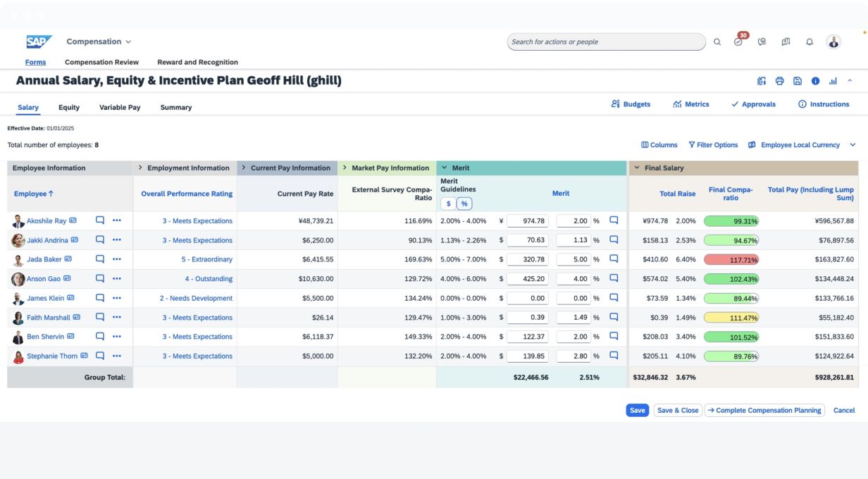Click the Complete Compensation Planning button
The width and height of the screenshot is (868, 479).
(764, 410)
